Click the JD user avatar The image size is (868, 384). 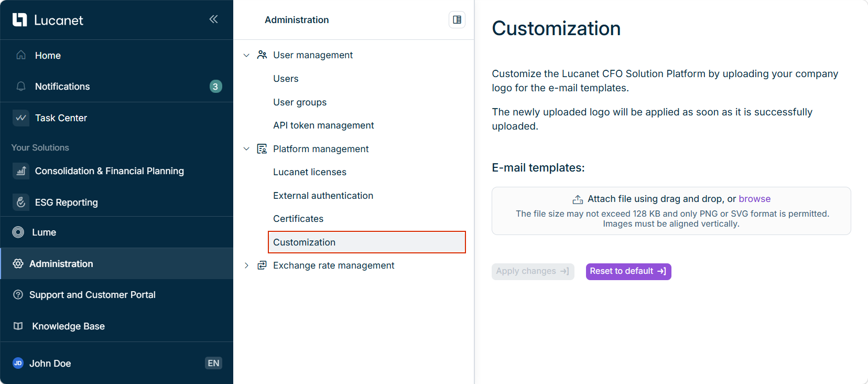click(18, 363)
